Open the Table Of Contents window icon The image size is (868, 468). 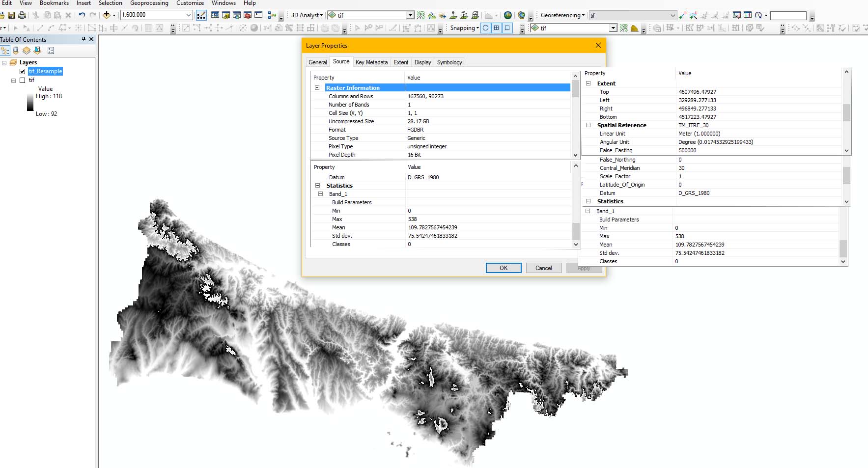[x=215, y=15]
